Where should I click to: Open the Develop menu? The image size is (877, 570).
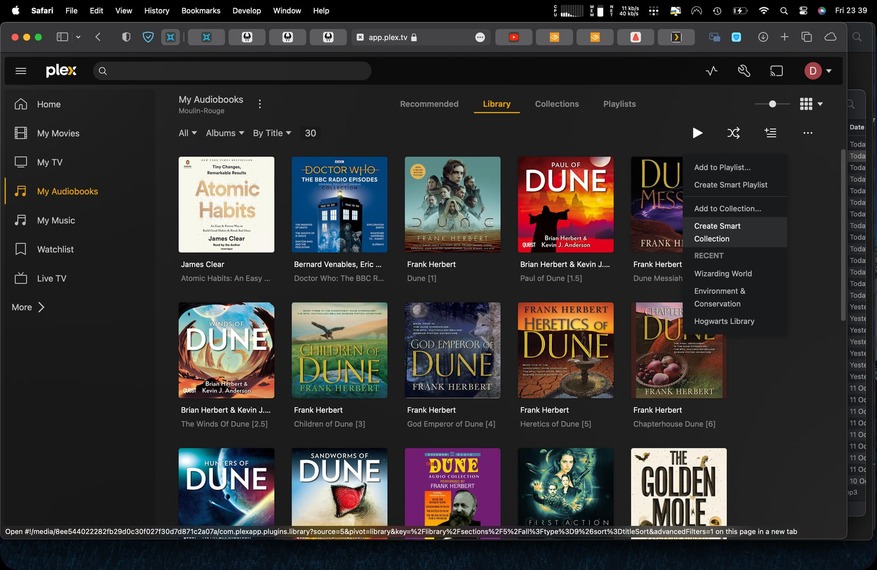tap(247, 11)
